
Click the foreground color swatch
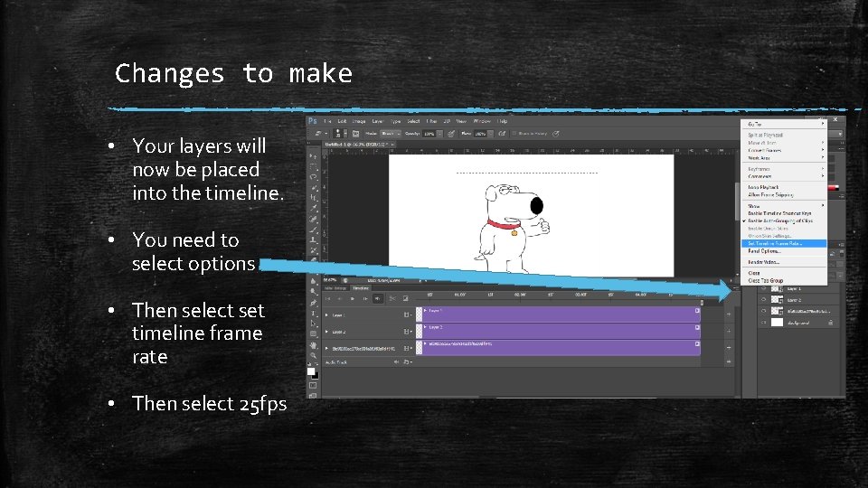(311, 371)
